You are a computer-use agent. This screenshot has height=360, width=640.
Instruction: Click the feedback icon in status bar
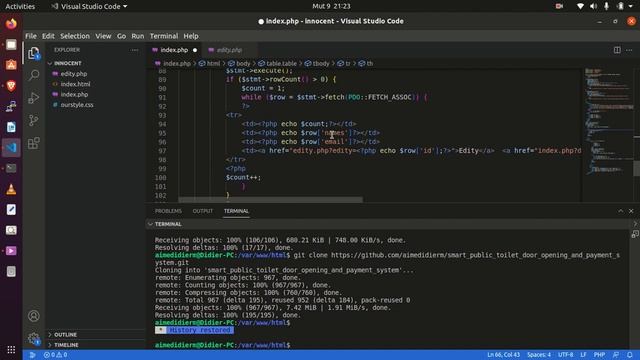(616, 355)
